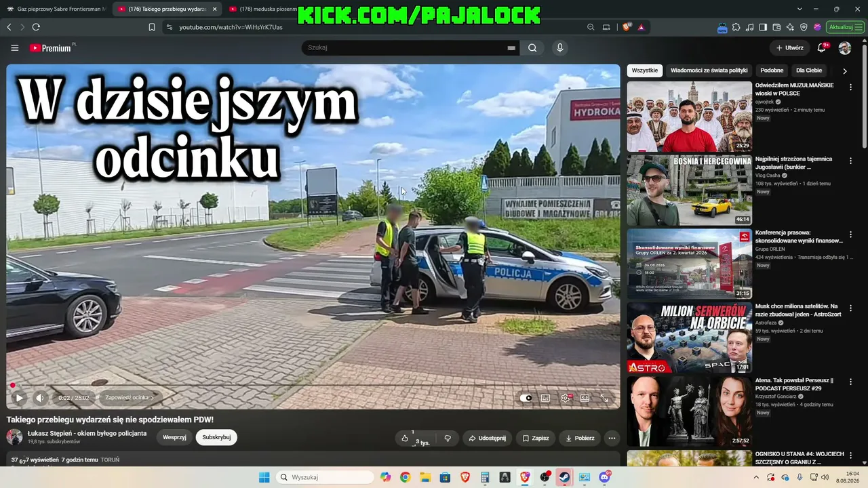Open the media playlist music note icon
The width and height of the screenshot is (868, 488).
749,27
